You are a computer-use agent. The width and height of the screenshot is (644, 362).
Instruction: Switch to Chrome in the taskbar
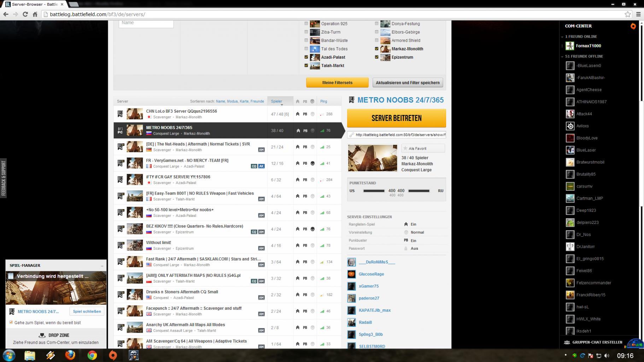[92, 355]
